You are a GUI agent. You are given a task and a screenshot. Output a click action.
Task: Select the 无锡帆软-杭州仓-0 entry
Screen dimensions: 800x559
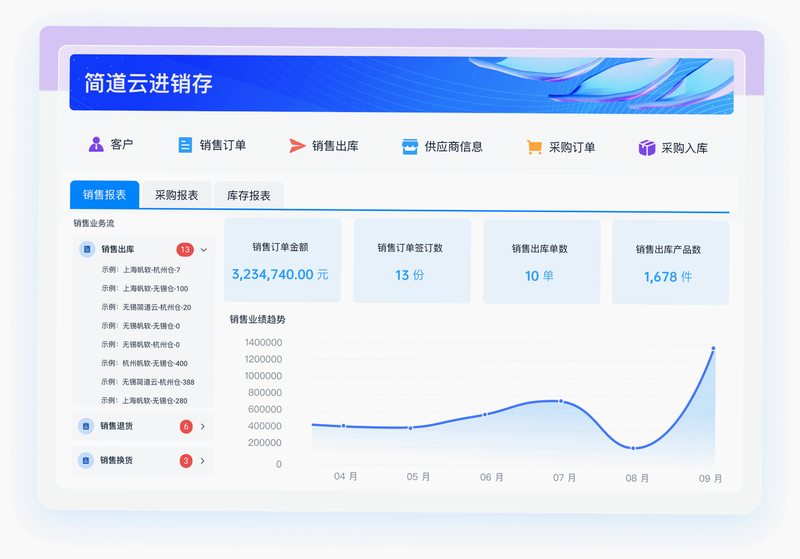[x=141, y=345]
